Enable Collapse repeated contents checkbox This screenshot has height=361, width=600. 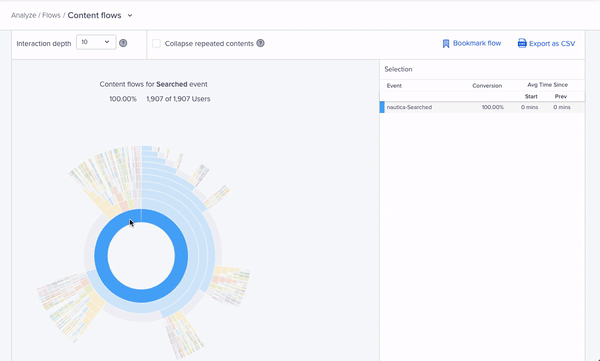(156, 43)
